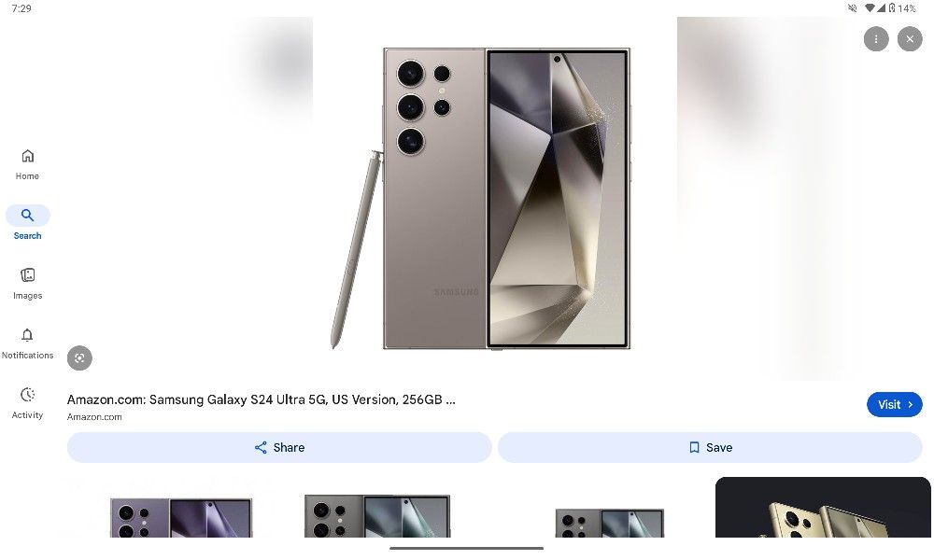Open the Amazon.com result title link
This screenshot has height=560, width=934.
click(261, 399)
